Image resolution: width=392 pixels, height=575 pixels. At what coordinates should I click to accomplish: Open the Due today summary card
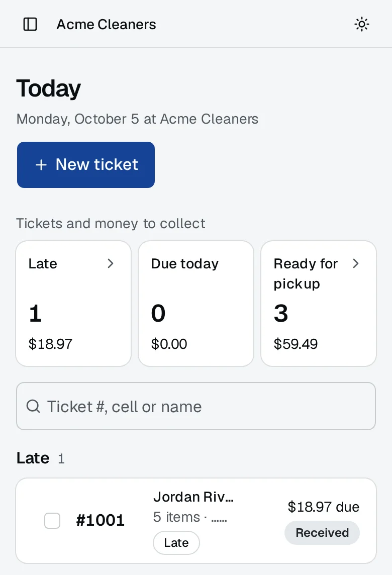[196, 303]
